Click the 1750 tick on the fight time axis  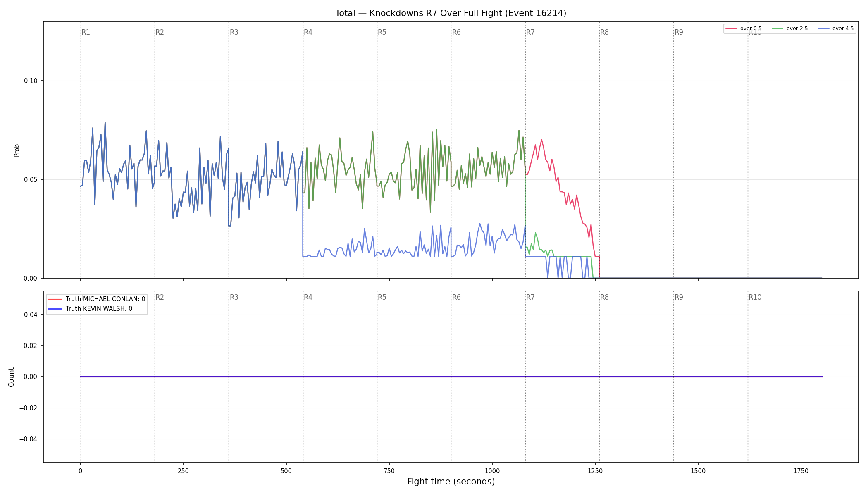(801, 471)
